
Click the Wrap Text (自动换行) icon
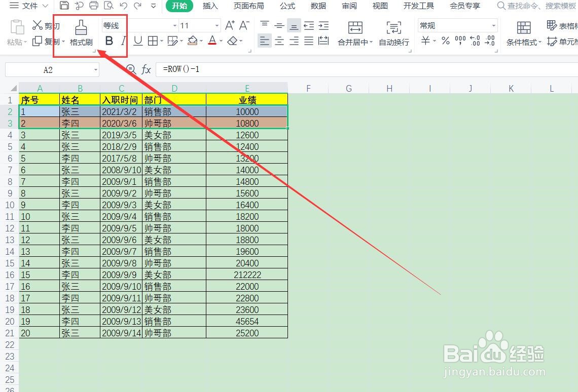pyautogui.click(x=393, y=28)
